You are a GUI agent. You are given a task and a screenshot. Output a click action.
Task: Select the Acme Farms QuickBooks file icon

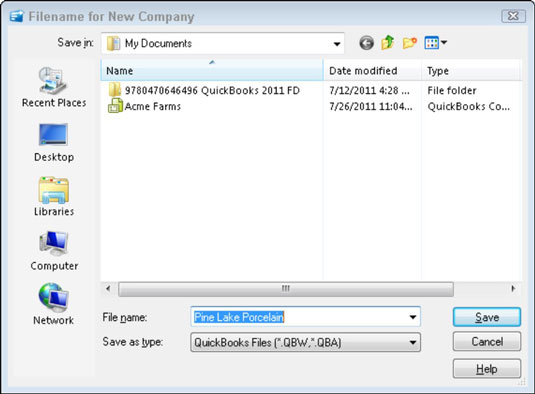tap(115, 106)
